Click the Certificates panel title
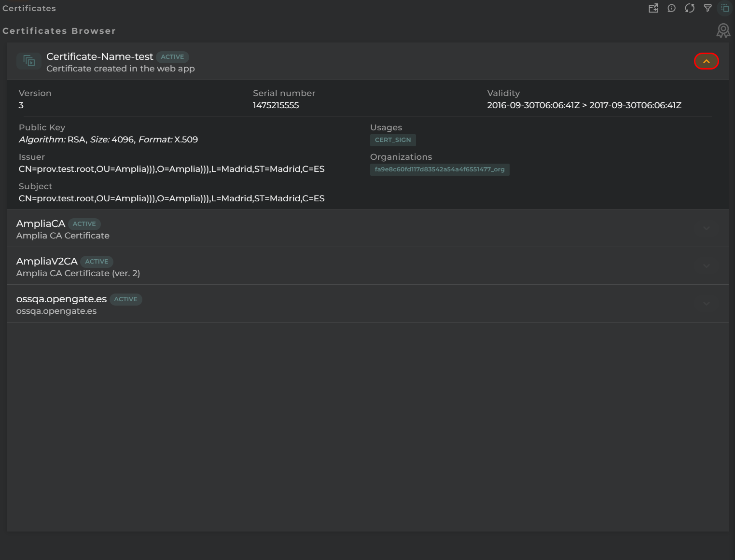The height and width of the screenshot is (560, 735). click(x=29, y=8)
